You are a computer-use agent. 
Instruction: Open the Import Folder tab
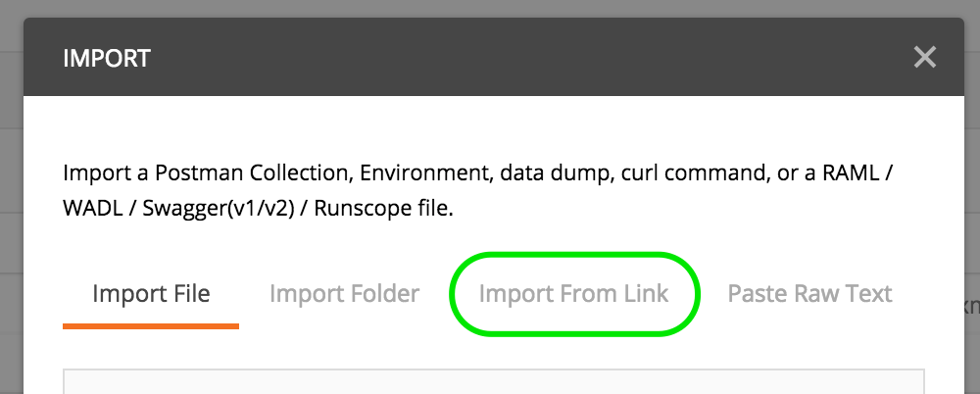(344, 293)
